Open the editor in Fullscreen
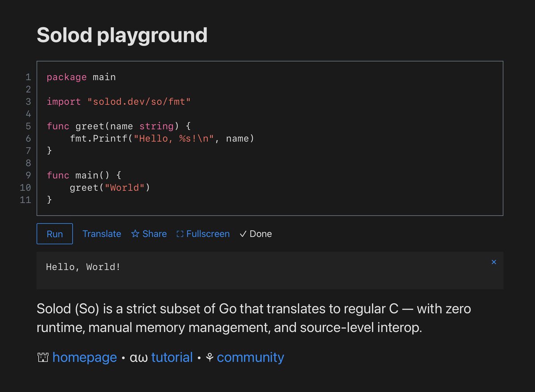The height and width of the screenshot is (392, 535). pos(203,234)
